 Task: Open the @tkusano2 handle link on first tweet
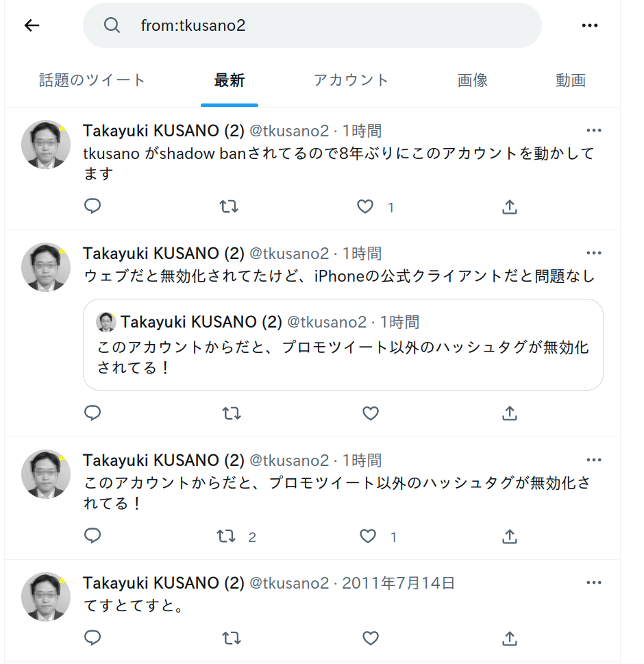coord(289,131)
